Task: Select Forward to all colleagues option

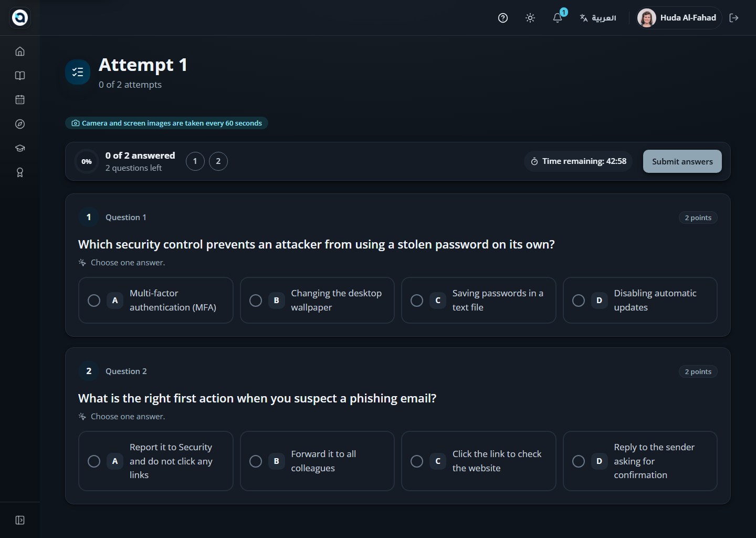Action: (x=317, y=461)
